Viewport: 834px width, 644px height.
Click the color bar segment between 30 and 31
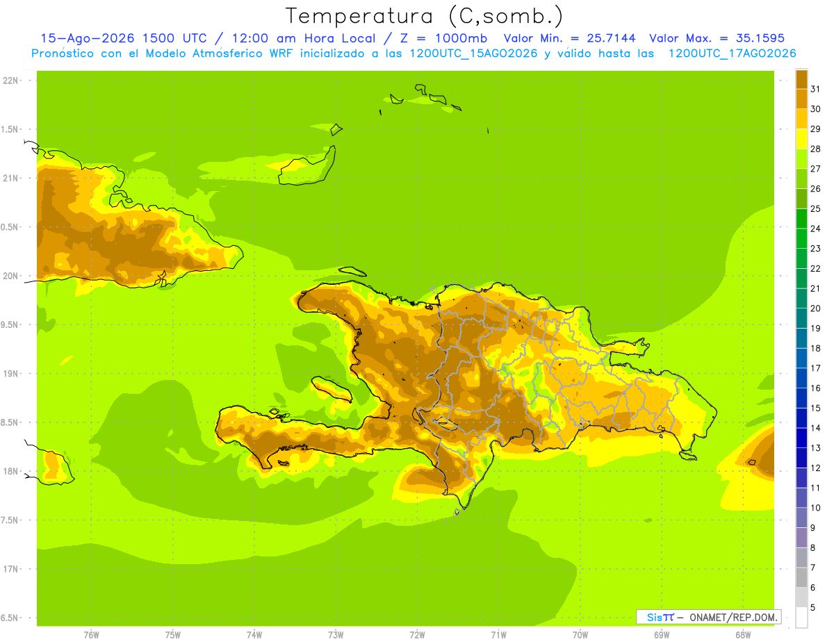point(801,99)
